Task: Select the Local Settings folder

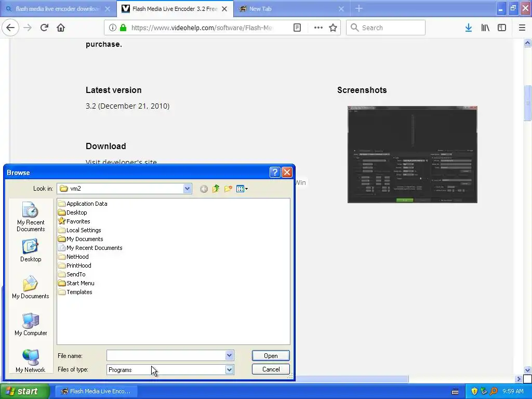Action: click(x=79, y=230)
